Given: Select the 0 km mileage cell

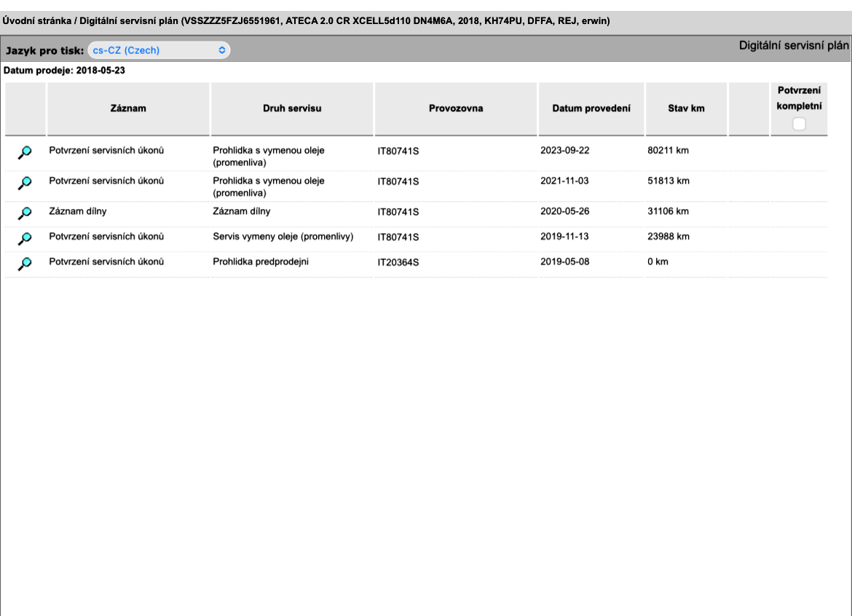Looking at the screenshot, I should pos(658,261).
